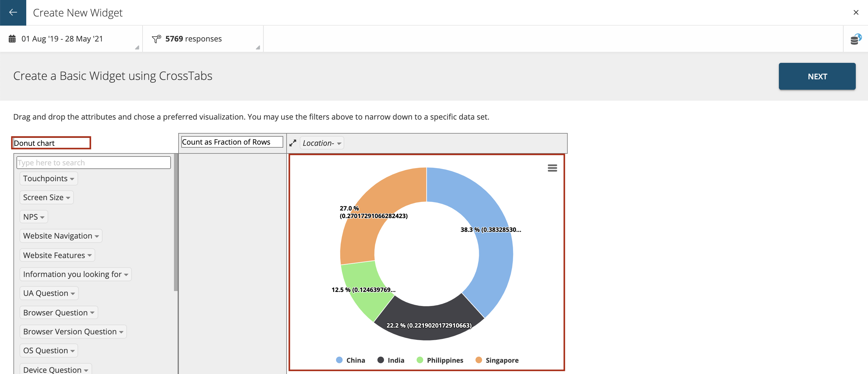The width and height of the screenshot is (868, 374).
Task: Open the chart hamburger menu
Action: [552, 168]
